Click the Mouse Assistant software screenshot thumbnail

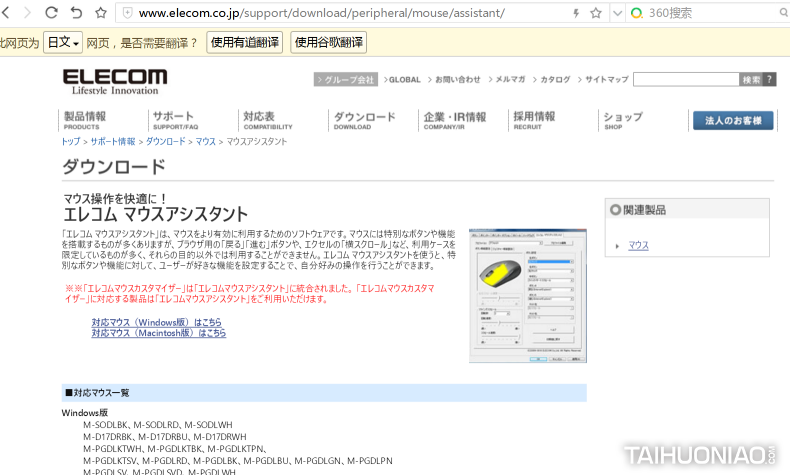(x=528, y=295)
